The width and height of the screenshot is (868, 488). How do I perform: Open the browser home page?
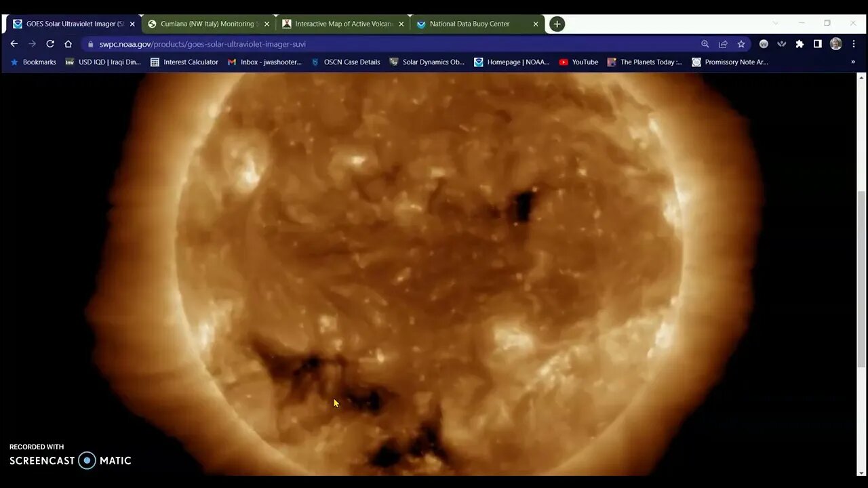[68, 44]
